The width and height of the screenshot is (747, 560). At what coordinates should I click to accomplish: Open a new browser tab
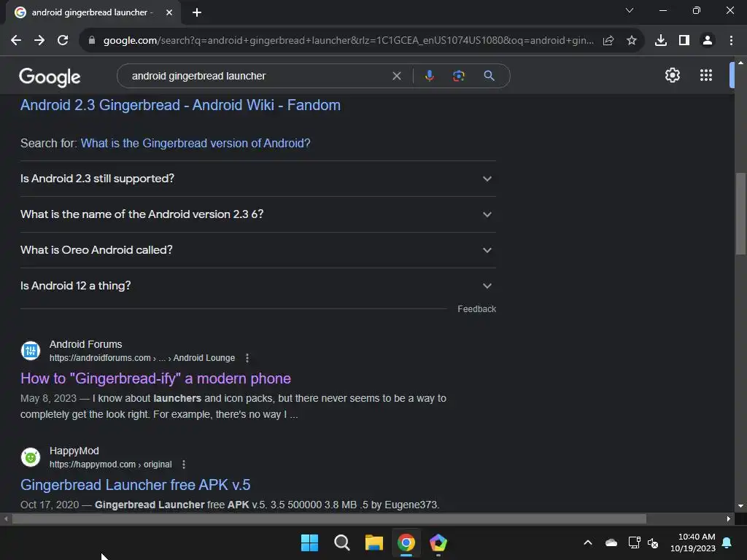tap(197, 13)
